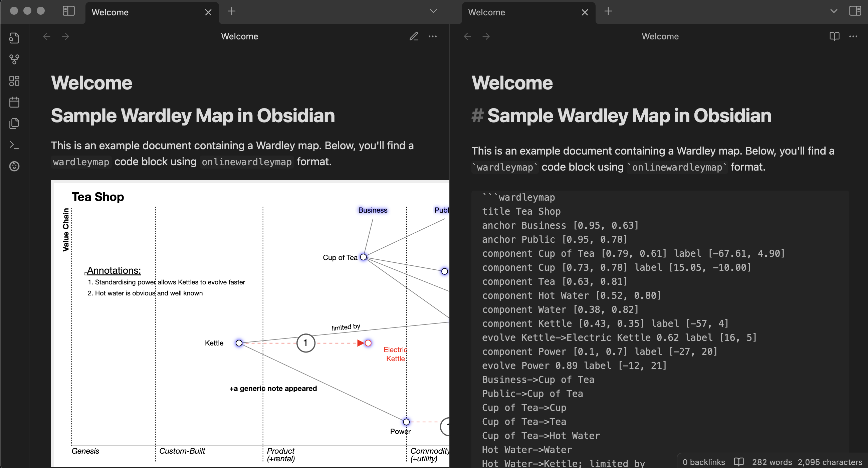The image size is (868, 468).
Task: Navigate forward in right pane
Action: [486, 36]
